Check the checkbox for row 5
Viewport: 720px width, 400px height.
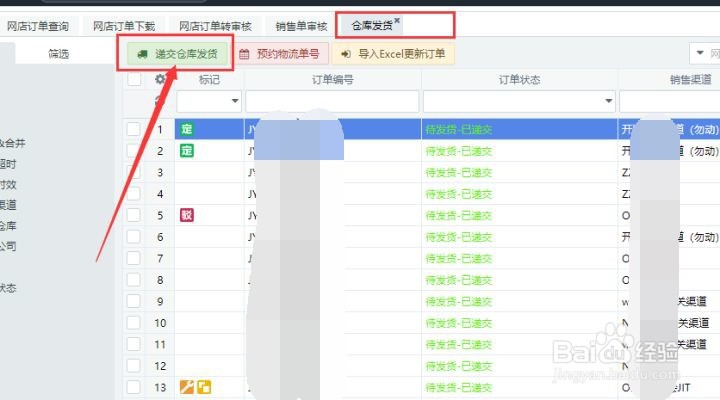[x=134, y=215]
